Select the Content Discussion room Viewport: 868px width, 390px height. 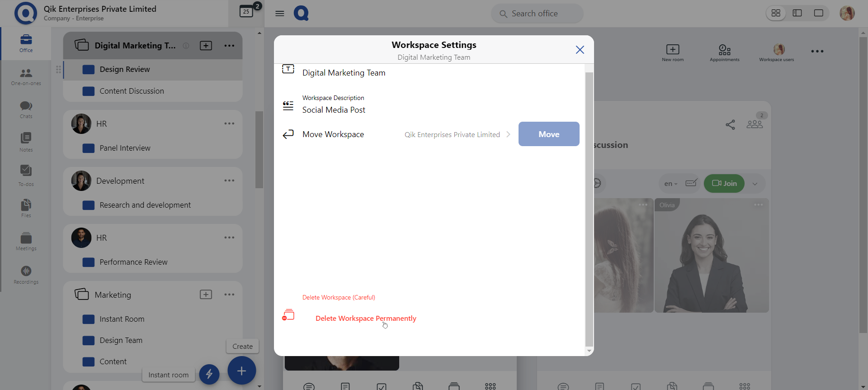tap(132, 91)
